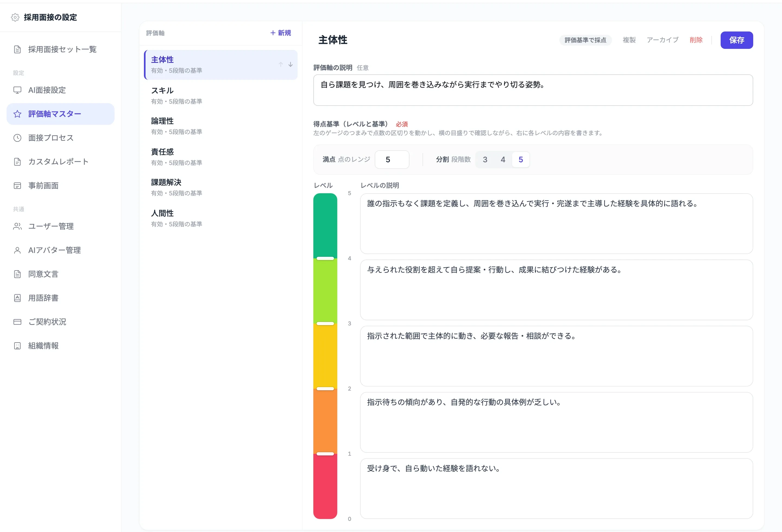
Task: Click the monitor icon for AI面接設定
Action: [17, 90]
